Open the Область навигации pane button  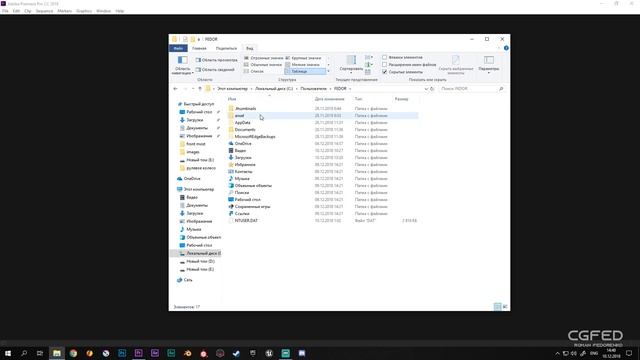(182, 65)
